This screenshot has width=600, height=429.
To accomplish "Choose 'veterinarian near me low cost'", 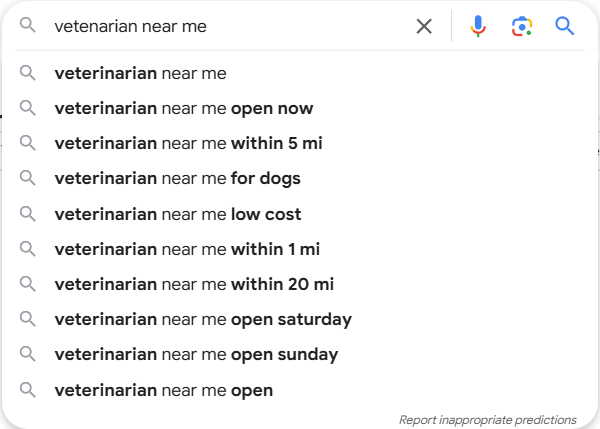I will coord(300,214).
